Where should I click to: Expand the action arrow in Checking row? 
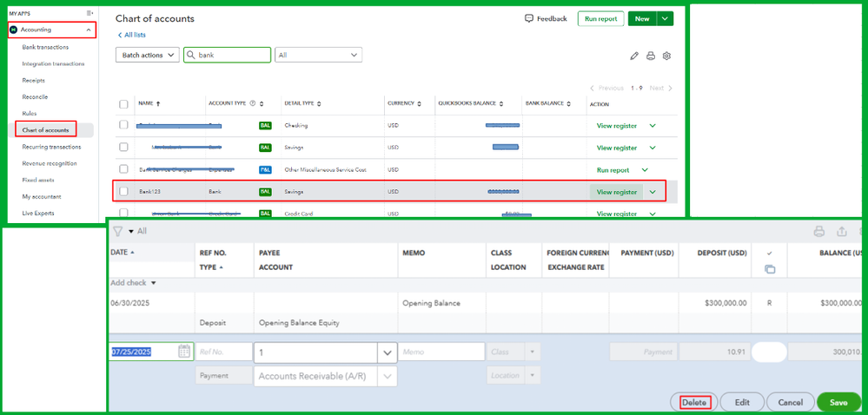coord(653,126)
